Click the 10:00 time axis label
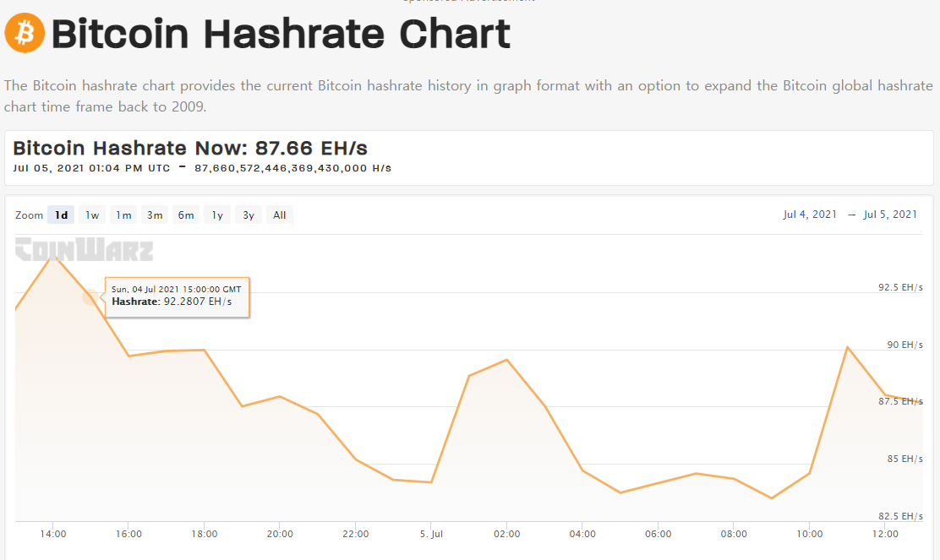 coord(809,534)
